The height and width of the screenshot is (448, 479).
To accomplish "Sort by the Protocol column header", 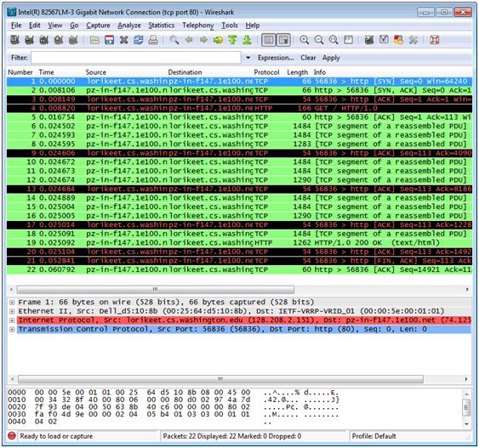I will click(266, 72).
